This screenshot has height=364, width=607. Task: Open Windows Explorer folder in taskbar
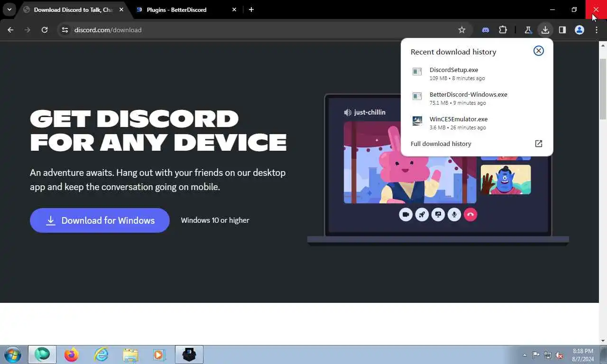click(x=130, y=355)
